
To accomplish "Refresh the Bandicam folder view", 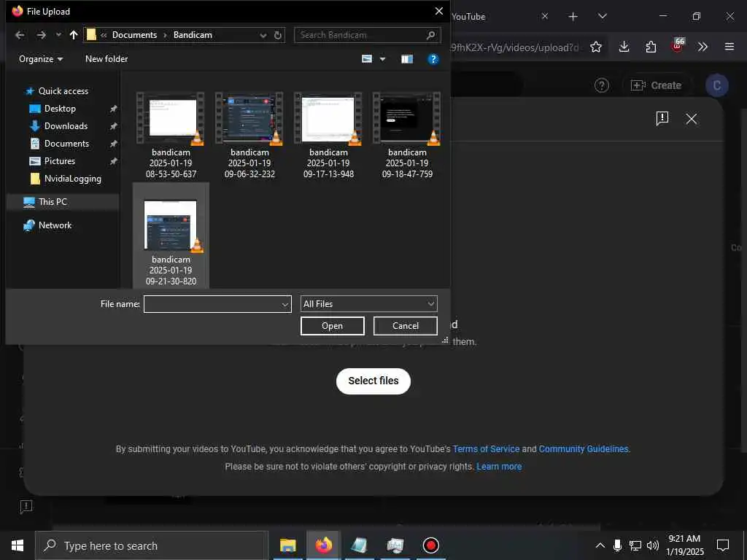I will pyautogui.click(x=278, y=35).
